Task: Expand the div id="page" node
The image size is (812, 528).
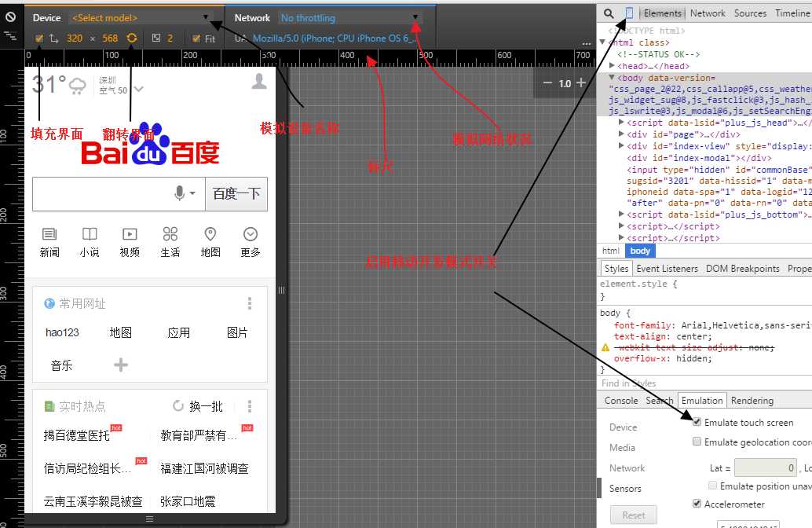Action: pyautogui.click(x=621, y=134)
